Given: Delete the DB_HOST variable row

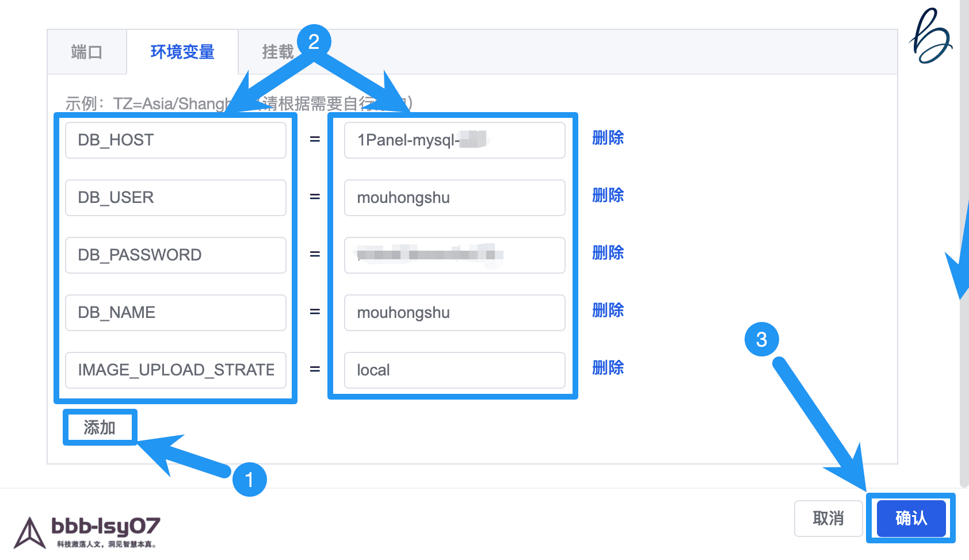Looking at the screenshot, I should (608, 138).
